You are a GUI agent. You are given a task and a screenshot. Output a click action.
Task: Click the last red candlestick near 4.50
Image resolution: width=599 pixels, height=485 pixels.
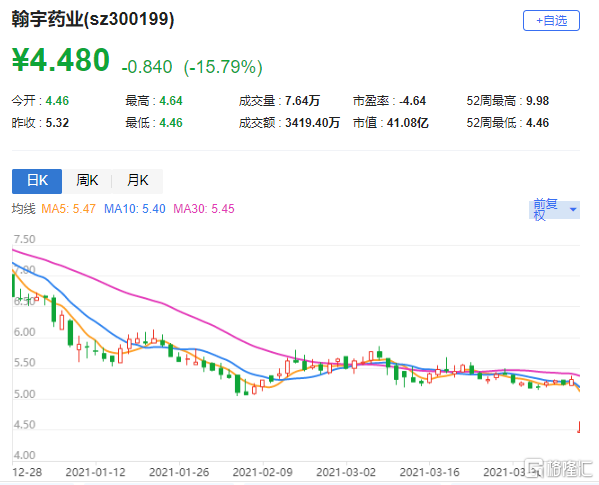(x=579, y=427)
